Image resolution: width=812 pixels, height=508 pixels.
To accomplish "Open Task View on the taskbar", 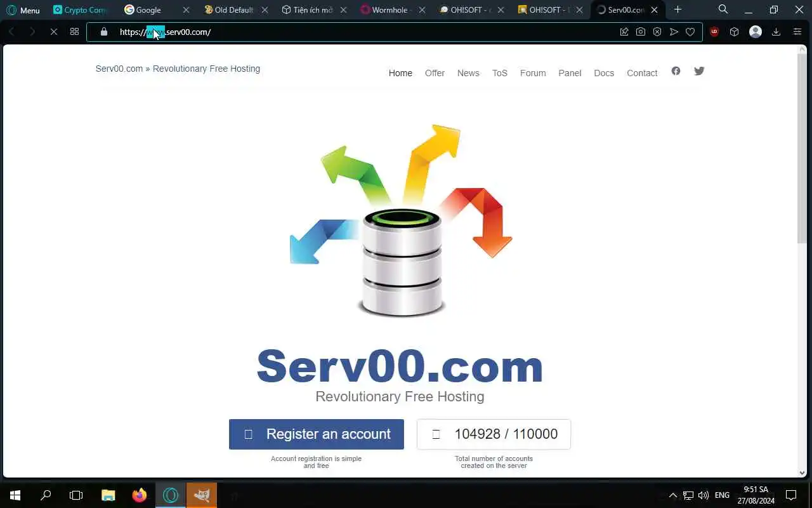I will tap(76, 495).
